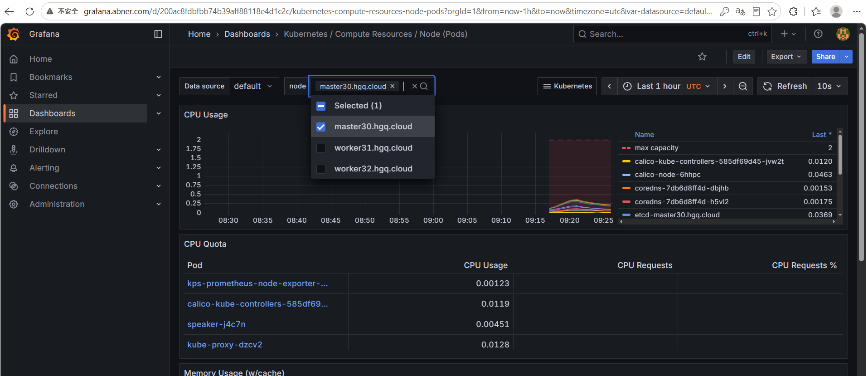Open the Share options arrow

(x=846, y=57)
